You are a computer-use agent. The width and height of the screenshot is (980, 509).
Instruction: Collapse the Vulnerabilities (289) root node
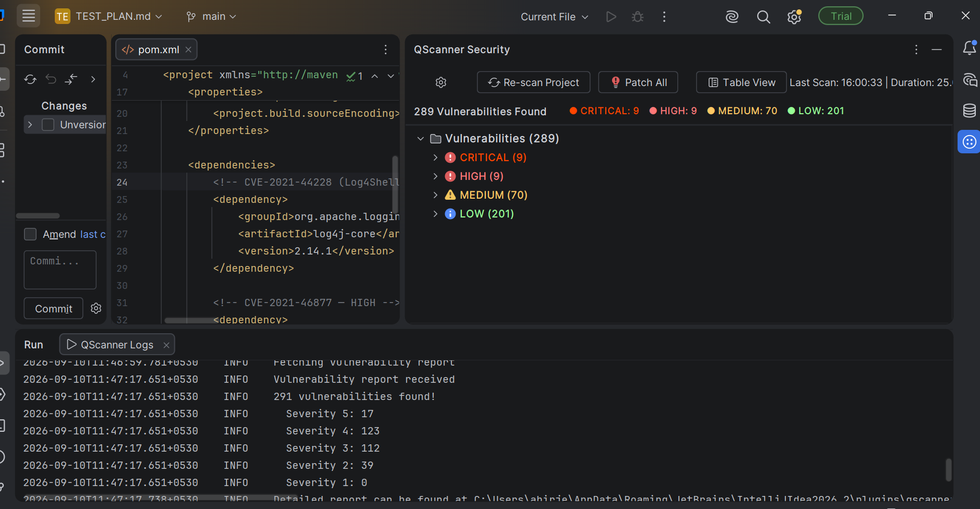[421, 139]
